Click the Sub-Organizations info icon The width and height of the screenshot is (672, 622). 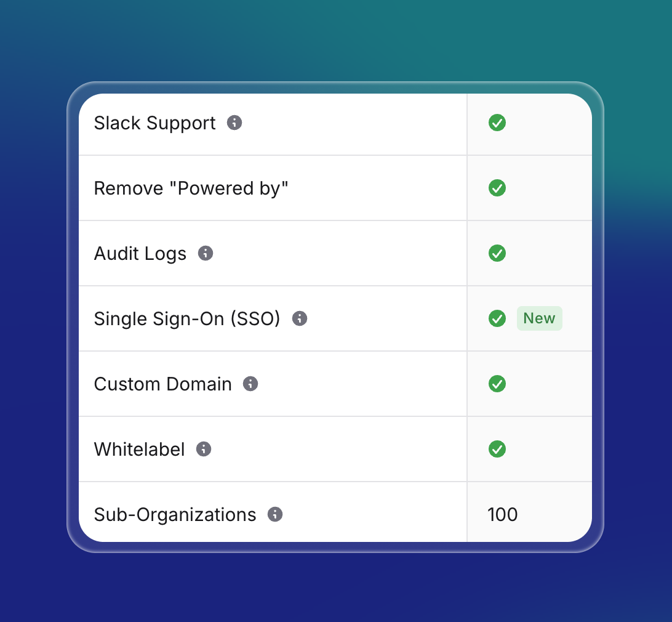click(x=275, y=514)
